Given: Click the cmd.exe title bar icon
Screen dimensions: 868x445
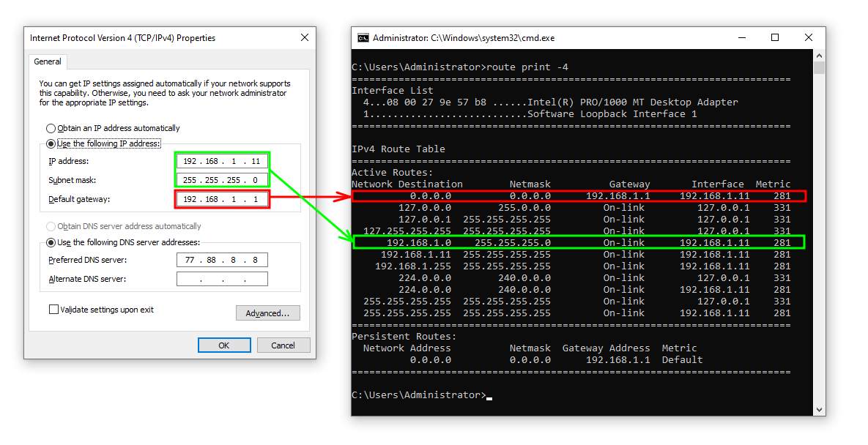Looking at the screenshot, I should (x=363, y=37).
